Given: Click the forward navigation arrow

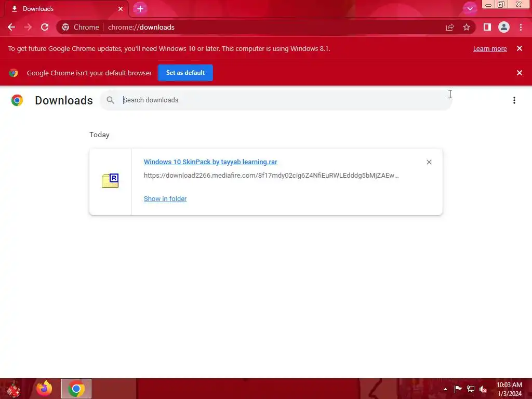Looking at the screenshot, I should pyautogui.click(x=28, y=27).
